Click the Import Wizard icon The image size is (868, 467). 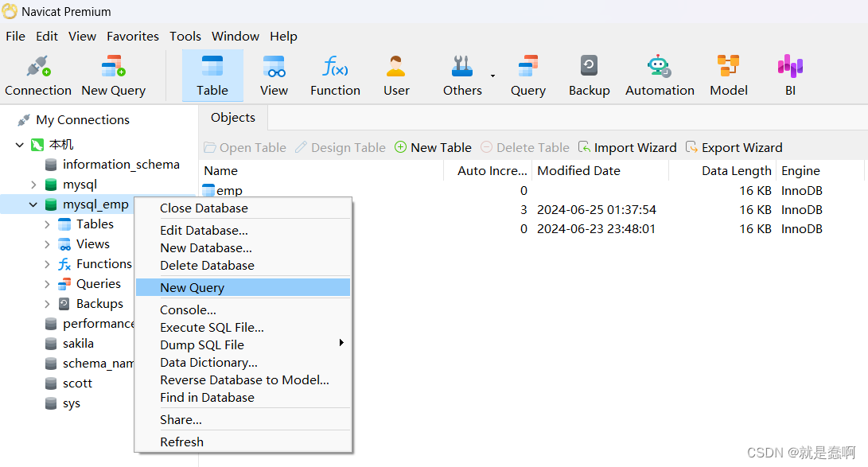(x=584, y=147)
